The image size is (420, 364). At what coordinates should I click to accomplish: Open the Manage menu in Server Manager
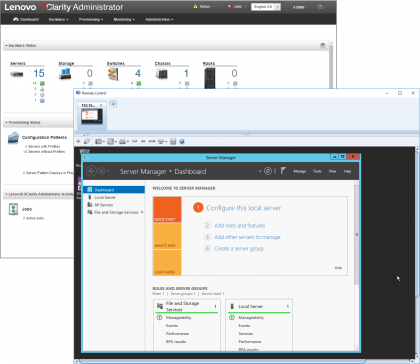[300, 171]
